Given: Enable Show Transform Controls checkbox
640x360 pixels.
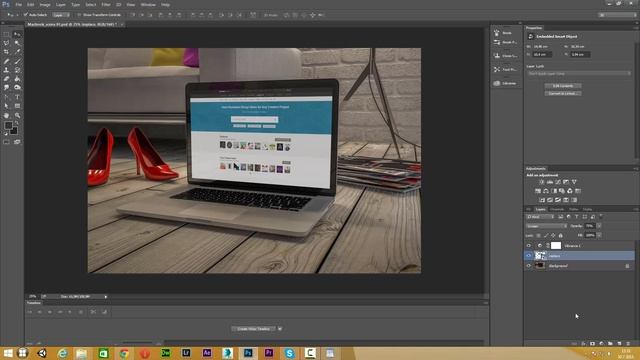Looking at the screenshot, I should [x=79, y=15].
